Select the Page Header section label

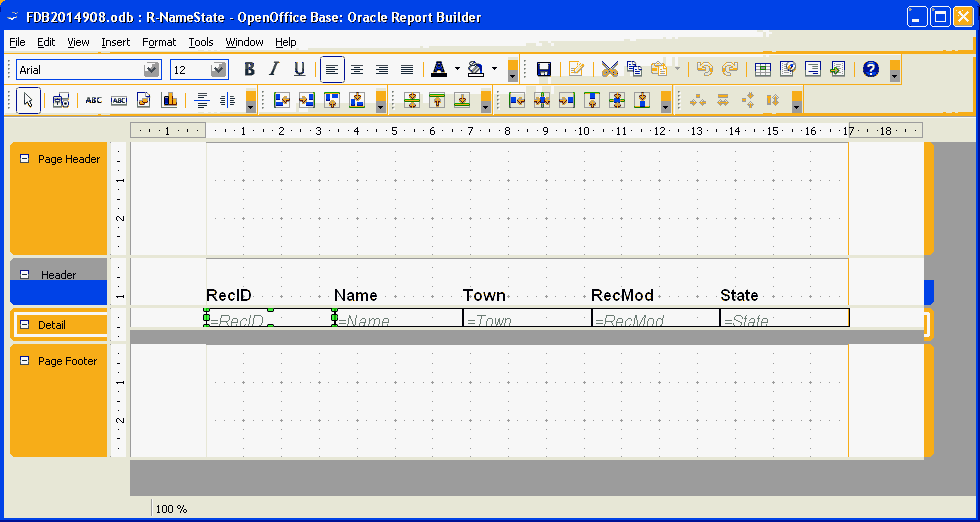(69, 159)
